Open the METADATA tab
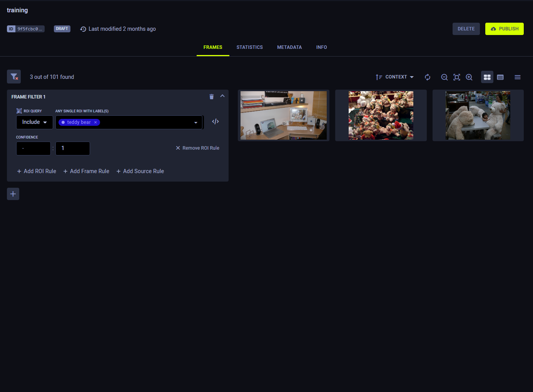Image resolution: width=533 pixels, height=392 pixels. pyautogui.click(x=289, y=47)
